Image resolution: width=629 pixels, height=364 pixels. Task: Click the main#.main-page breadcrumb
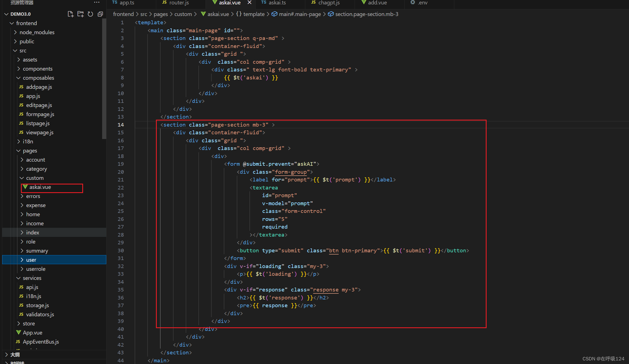pos(299,14)
